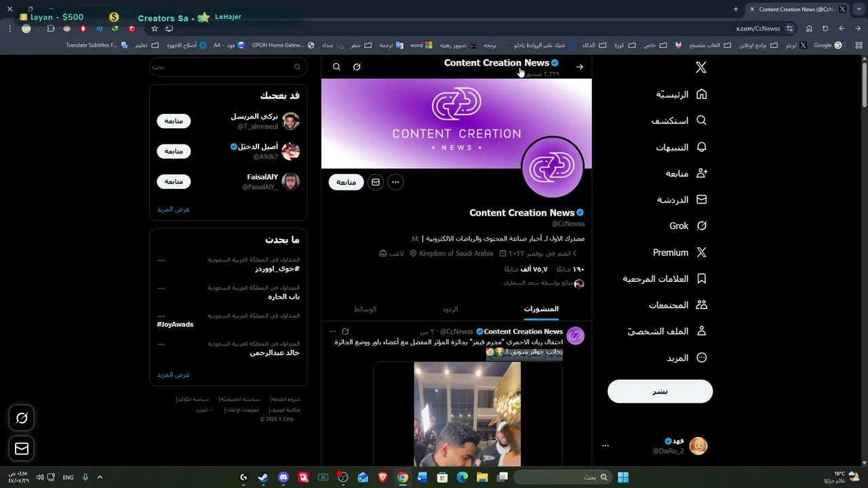Open الدردشة chat in sidebar
Viewport: 868px width, 488px height.
point(682,200)
